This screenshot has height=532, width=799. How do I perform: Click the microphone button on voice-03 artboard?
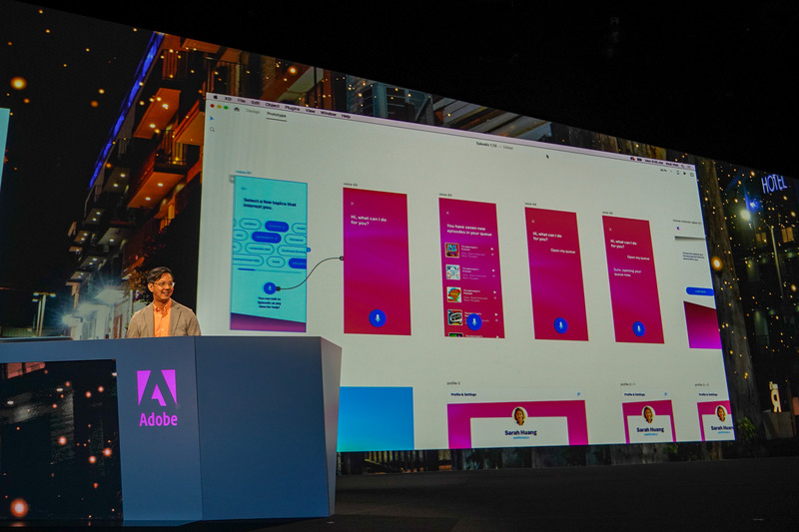pos(473,321)
